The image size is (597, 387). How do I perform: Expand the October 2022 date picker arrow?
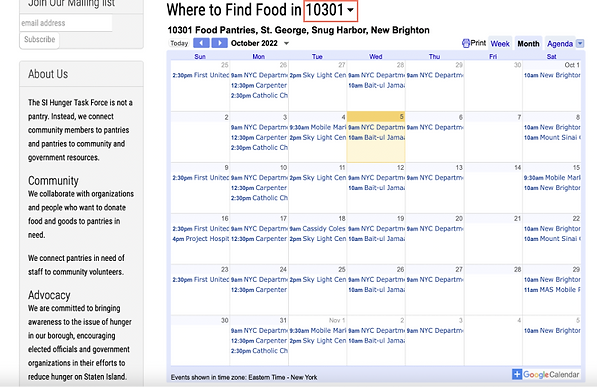(x=286, y=43)
